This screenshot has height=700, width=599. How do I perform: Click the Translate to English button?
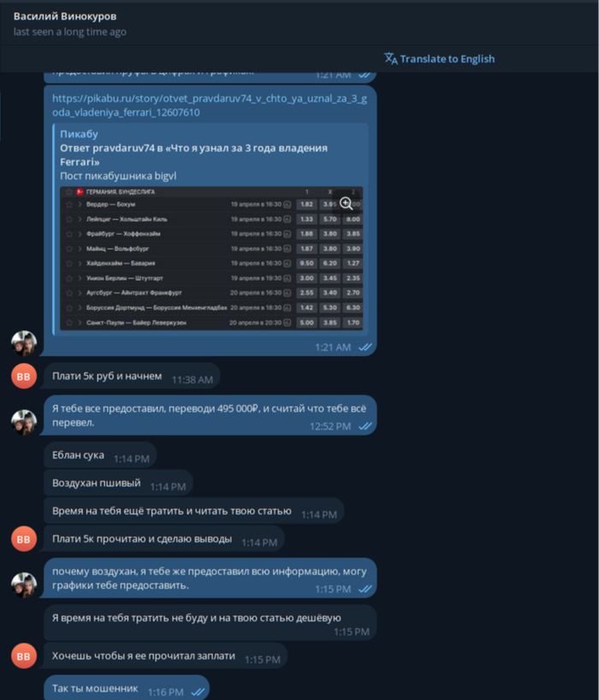439,59
